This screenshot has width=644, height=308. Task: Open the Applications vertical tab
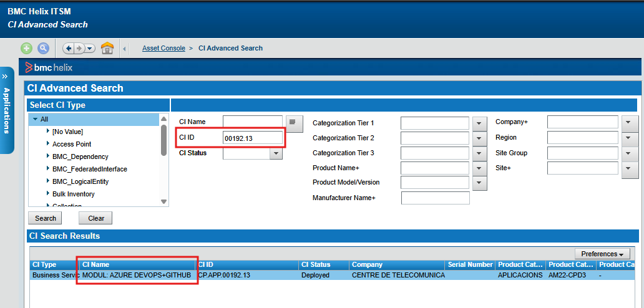7,110
